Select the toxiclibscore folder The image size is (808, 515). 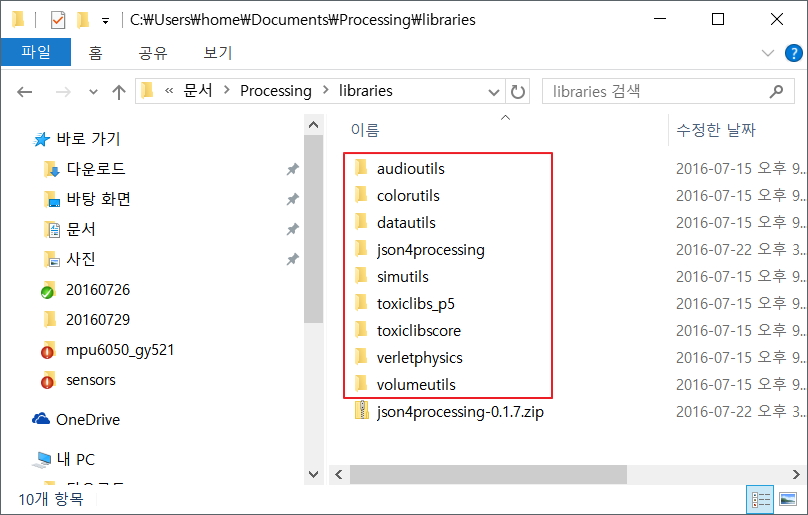[419, 331]
